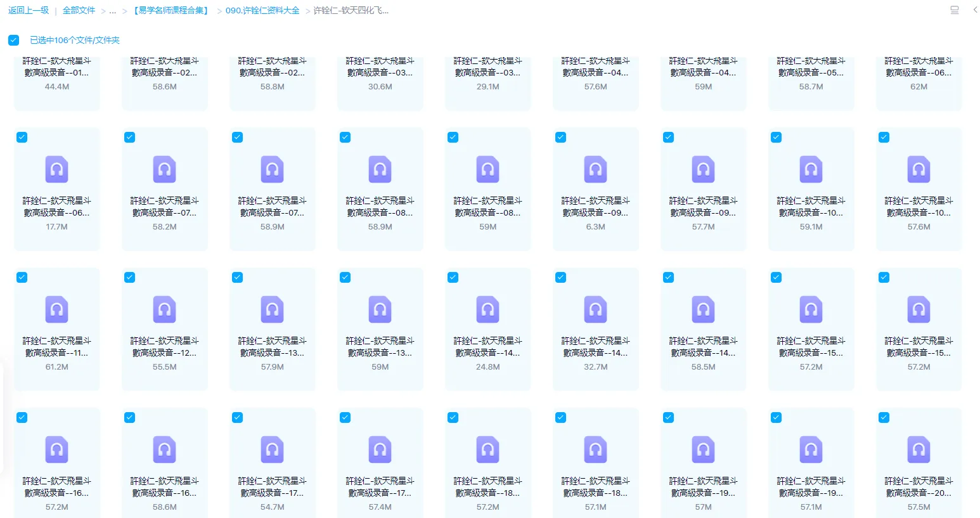This screenshot has width=980, height=518.
Task: Click audio icon of 08... file sized 59M
Action: [x=488, y=169]
